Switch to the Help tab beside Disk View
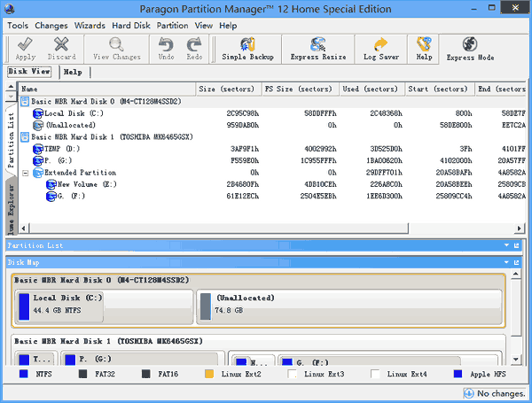Viewport: 532px width, 403px height. [x=73, y=72]
